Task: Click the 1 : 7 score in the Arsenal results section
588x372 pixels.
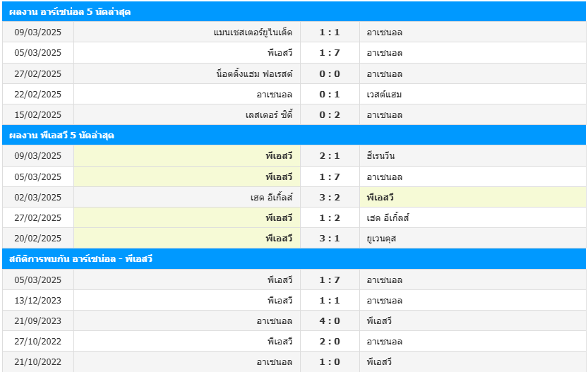Action: [x=330, y=53]
